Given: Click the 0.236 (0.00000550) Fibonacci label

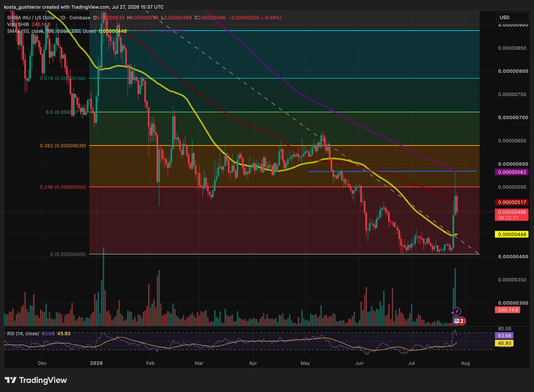Looking at the screenshot, I should coord(63,187).
